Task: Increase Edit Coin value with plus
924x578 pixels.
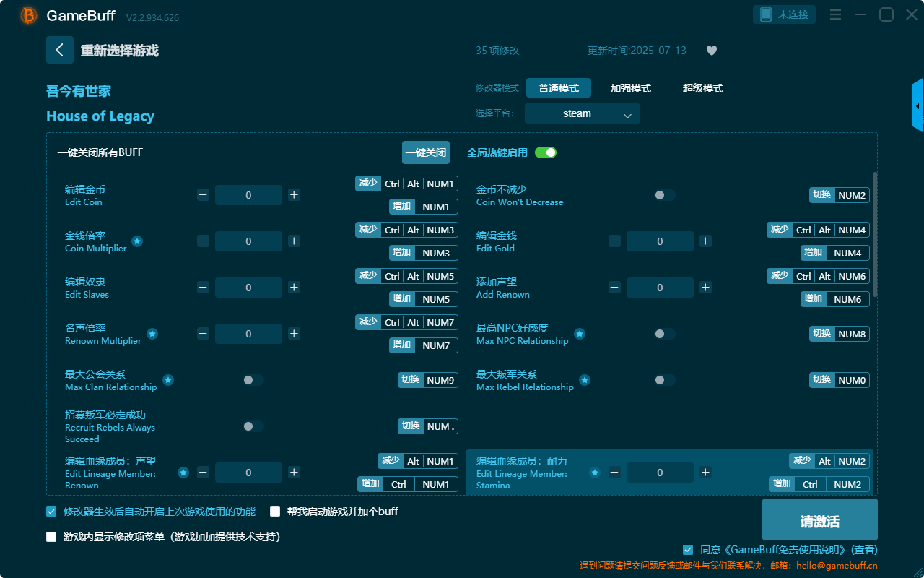Action: point(294,195)
